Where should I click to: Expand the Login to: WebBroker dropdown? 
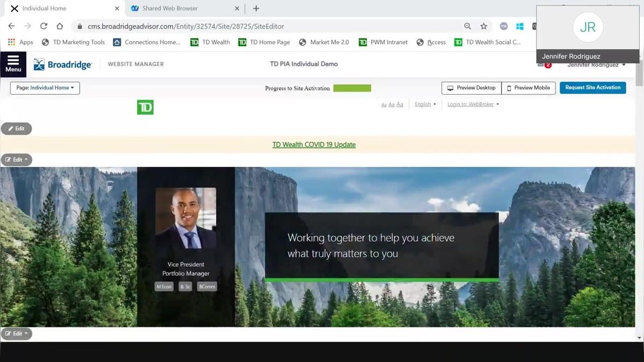click(x=473, y=104)
